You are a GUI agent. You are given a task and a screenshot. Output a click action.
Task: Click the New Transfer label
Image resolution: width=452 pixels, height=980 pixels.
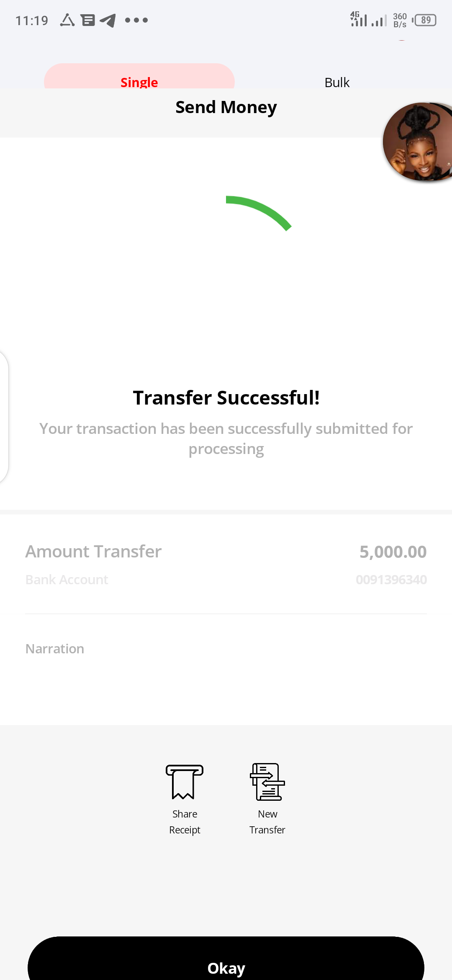(267, 822)
